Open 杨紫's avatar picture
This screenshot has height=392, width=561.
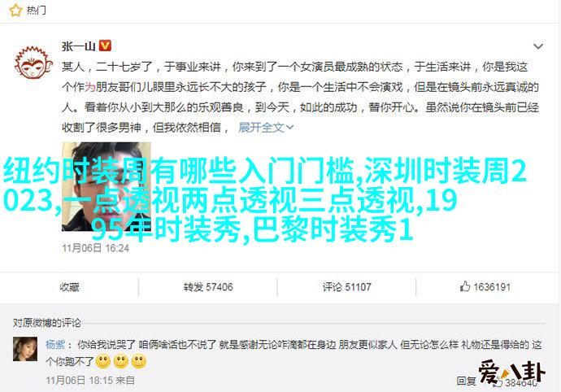point(25,349)
